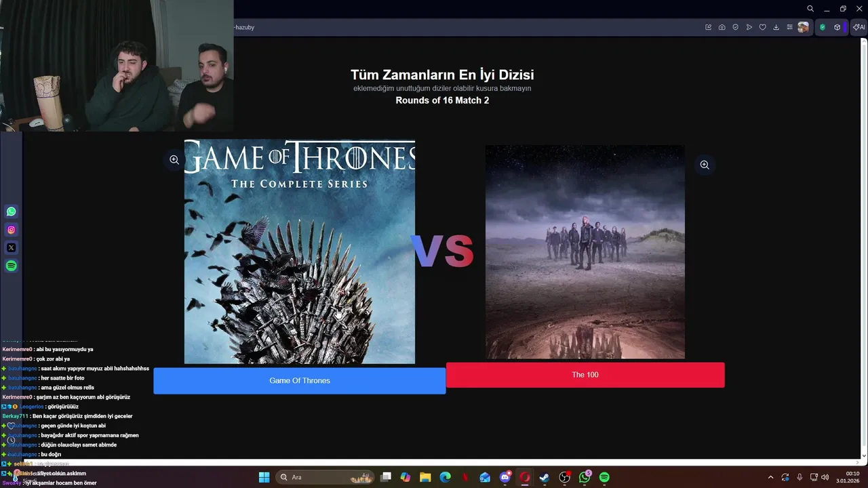Launch Copilot from the taskbar

pos(406,477)
